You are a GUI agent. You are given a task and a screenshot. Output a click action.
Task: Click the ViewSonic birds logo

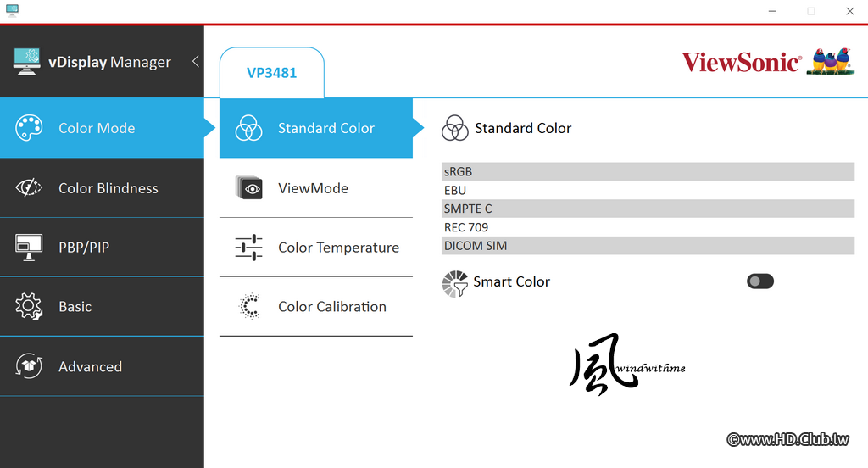tap(831, 62)
